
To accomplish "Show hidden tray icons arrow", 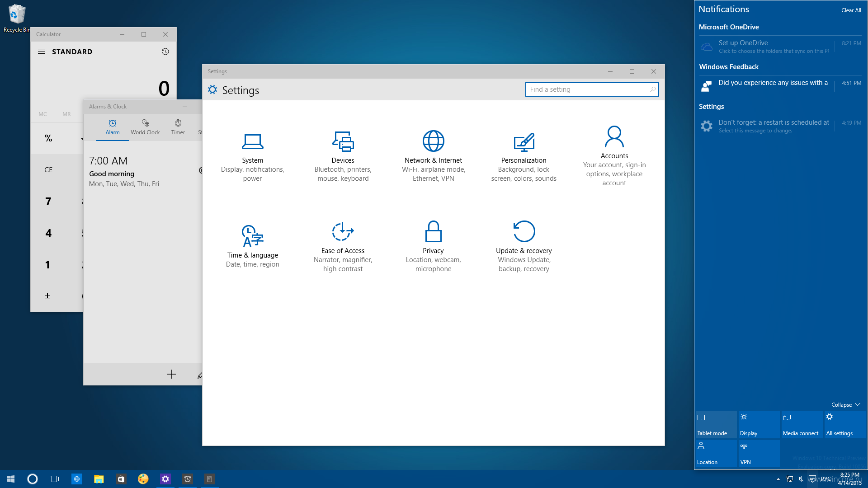I will [778, 479].
